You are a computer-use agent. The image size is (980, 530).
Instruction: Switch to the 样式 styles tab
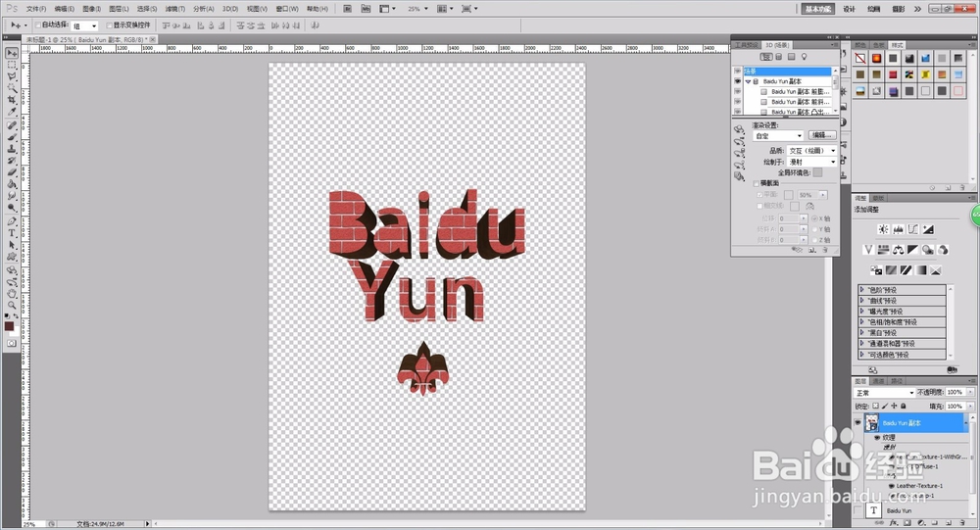[x=897, y=45]
